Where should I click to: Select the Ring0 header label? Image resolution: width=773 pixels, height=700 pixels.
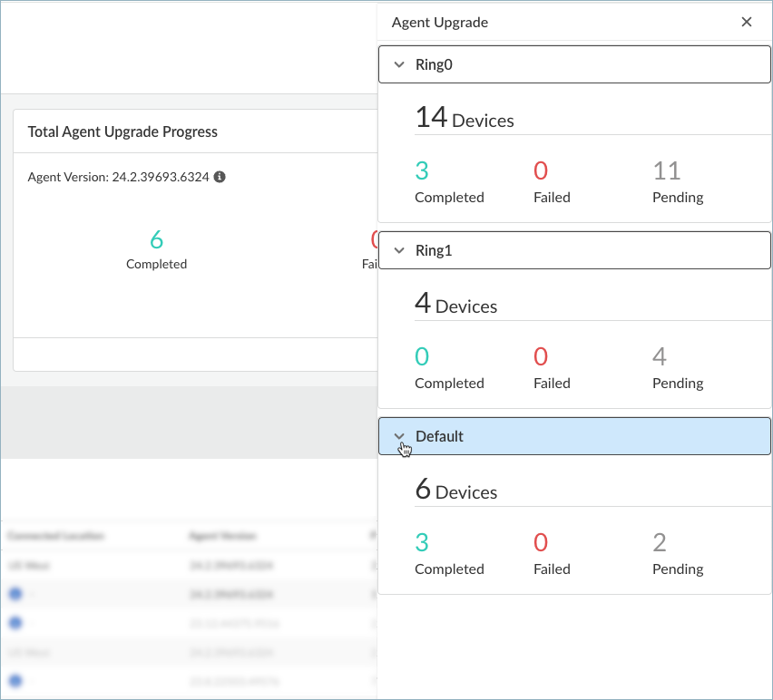tap(434, 64)
